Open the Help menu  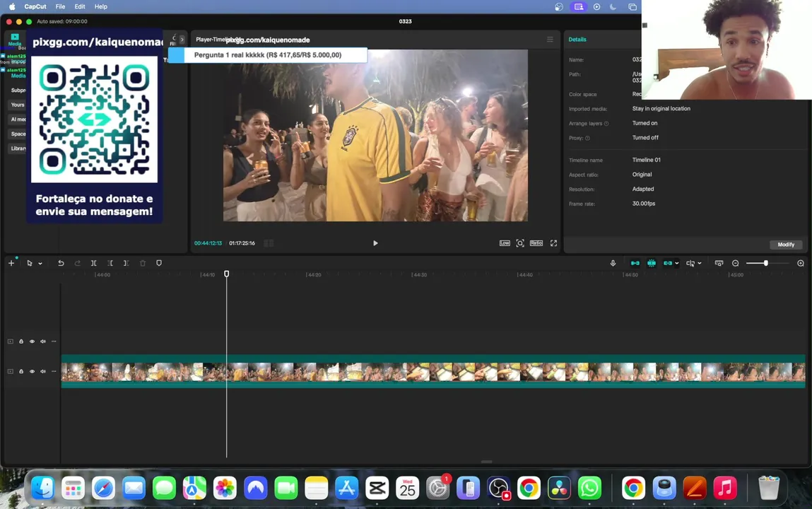[101, 7]
